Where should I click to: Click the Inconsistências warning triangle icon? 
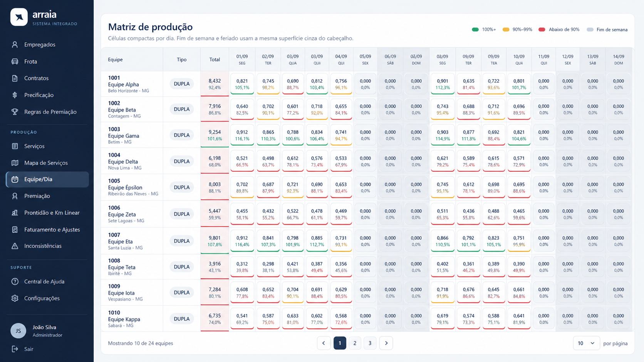(15, 246)
